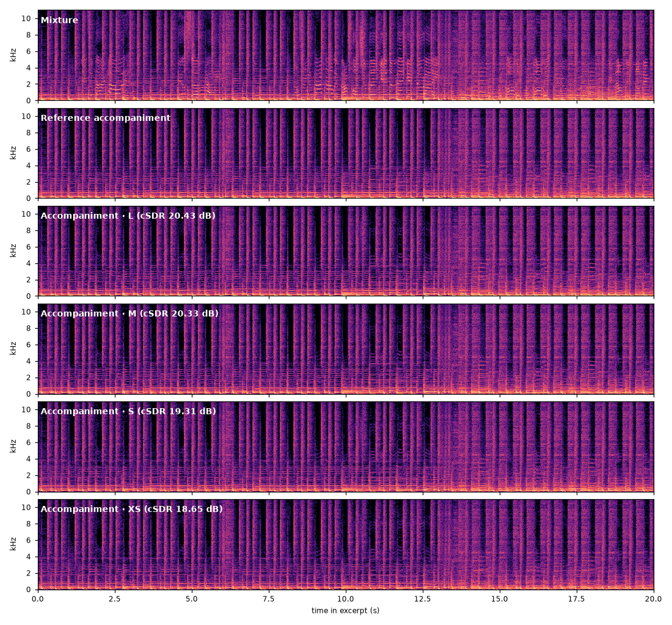Image resolution: width=672 pixels, height=625 pixels.
Task: Click the '2' y-tick of Accompaniment M panel
Action: click(29, 378)
